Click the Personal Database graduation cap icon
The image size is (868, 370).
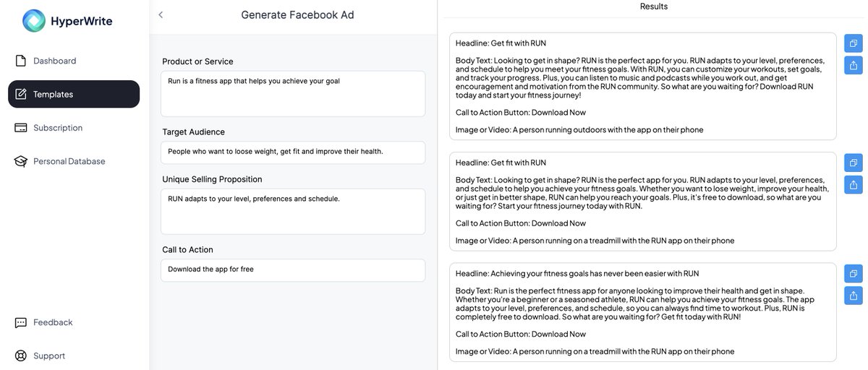pos(20,161)
